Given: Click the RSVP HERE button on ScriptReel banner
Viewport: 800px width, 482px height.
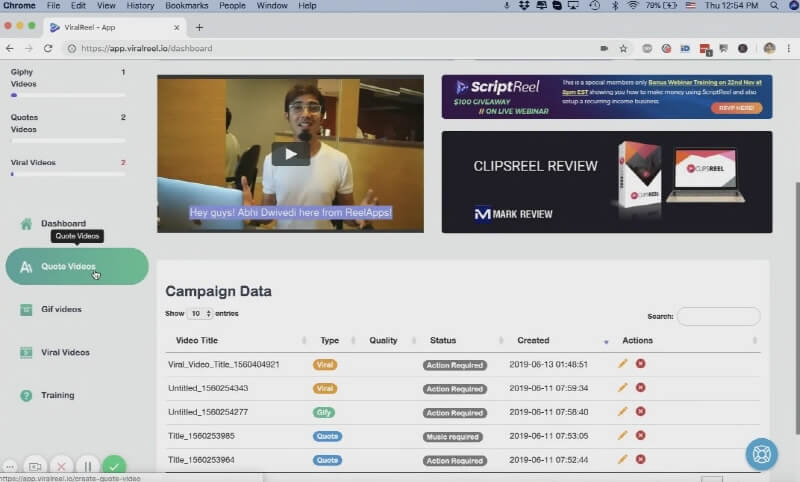Looking at the screenshot, I should 736,108.
